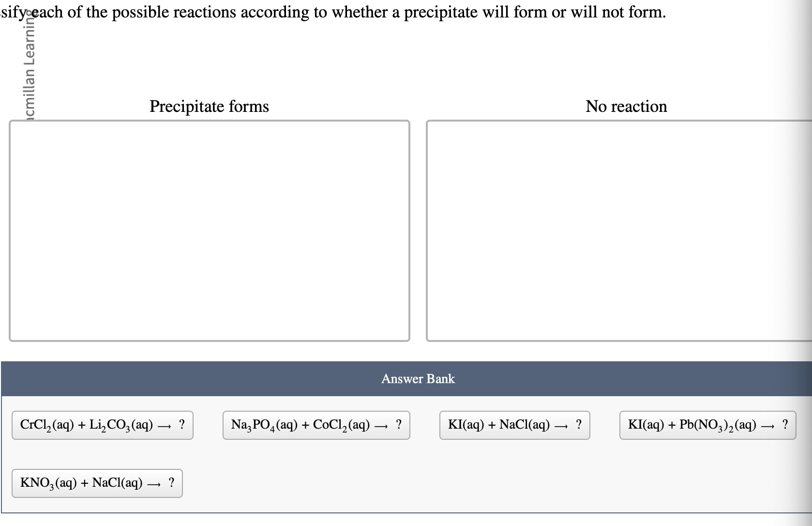Select the CrCl2(aq) + Li2CO3(aq) reaction tile

click(x=102, y=425)
